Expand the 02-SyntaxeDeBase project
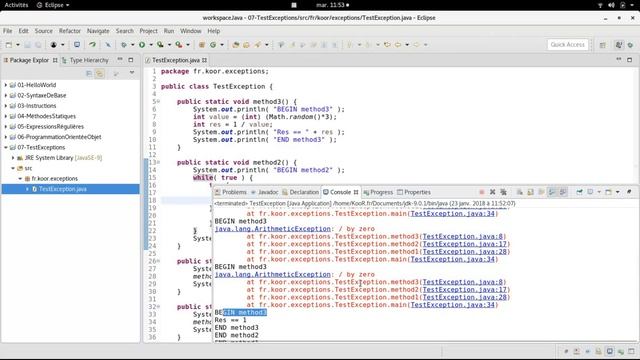Screen dimensions: 640x360 pos(6,96)
